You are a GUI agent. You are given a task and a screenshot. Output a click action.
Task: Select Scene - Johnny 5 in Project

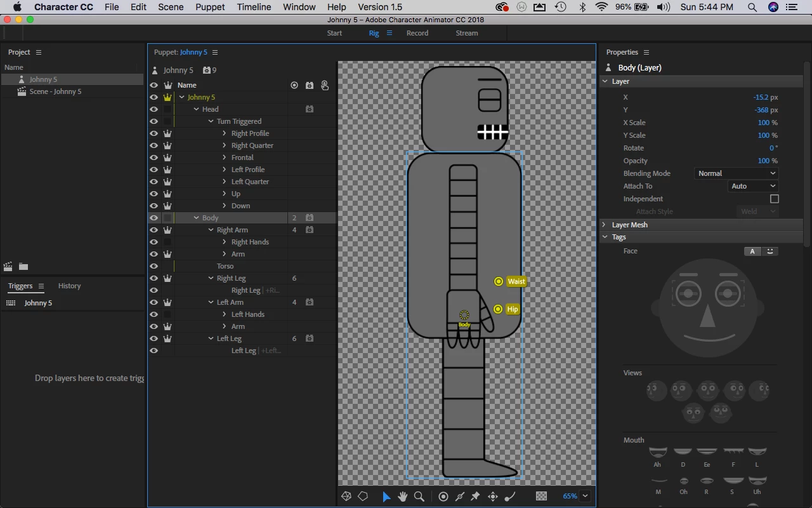(55, 91)
